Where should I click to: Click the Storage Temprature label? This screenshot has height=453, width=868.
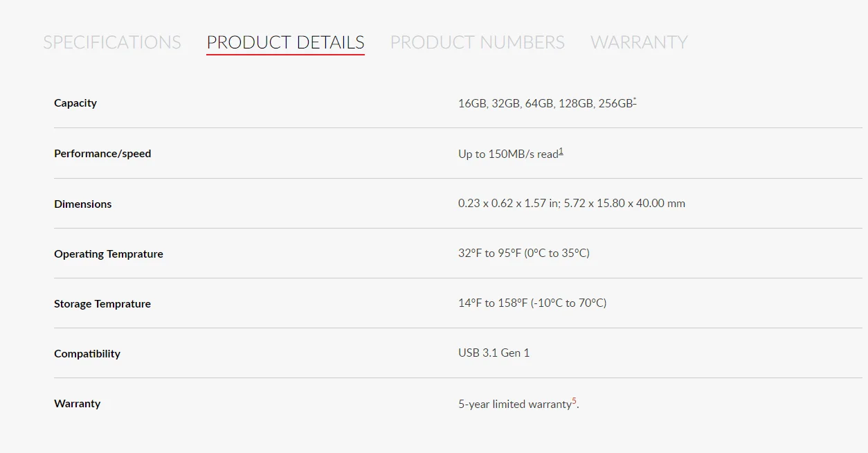pos(102,304)
